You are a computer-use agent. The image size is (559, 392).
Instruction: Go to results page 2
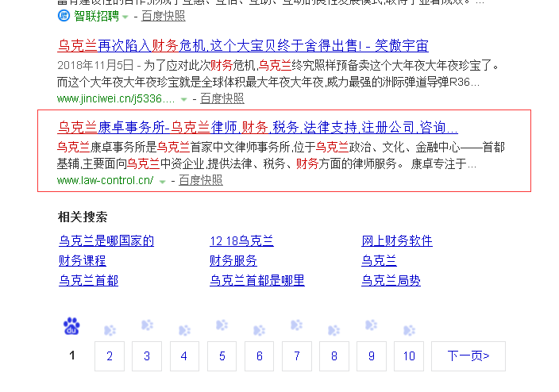click(x=110, y=356)
